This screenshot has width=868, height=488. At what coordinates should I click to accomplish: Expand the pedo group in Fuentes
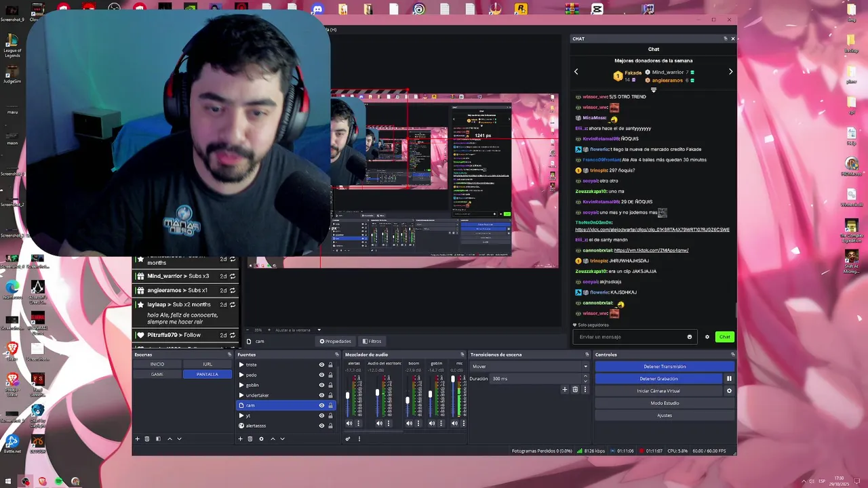coord(241,375)
